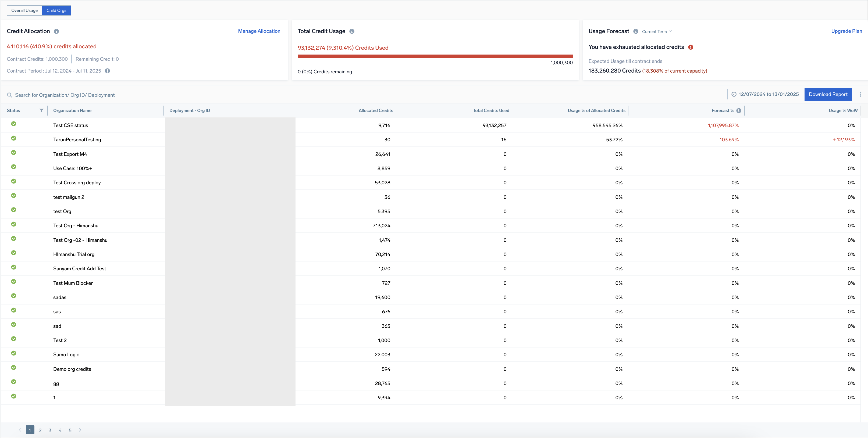Click status icon for Test Export M4
Image resolution: width=868 pixels, height=438 pixels.
pyautogui.click(x=13, y=153)
